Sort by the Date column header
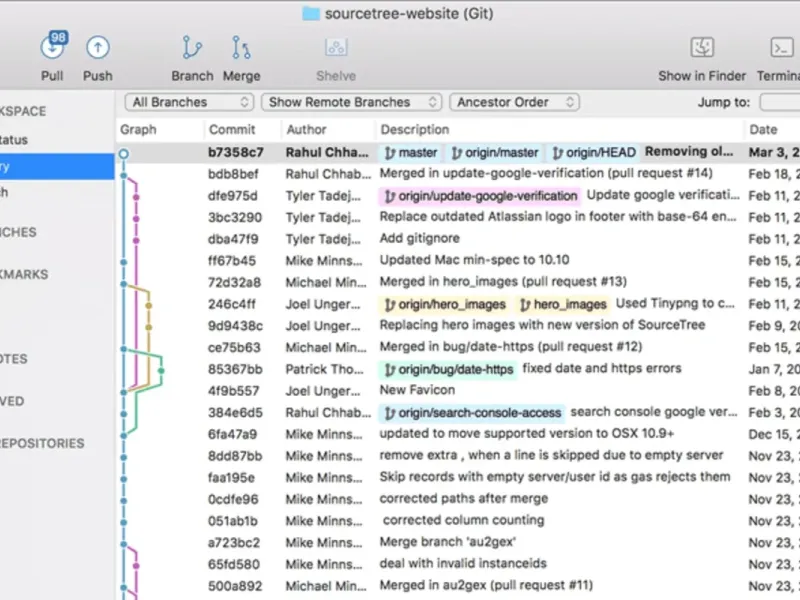 (x=763, y=129)
